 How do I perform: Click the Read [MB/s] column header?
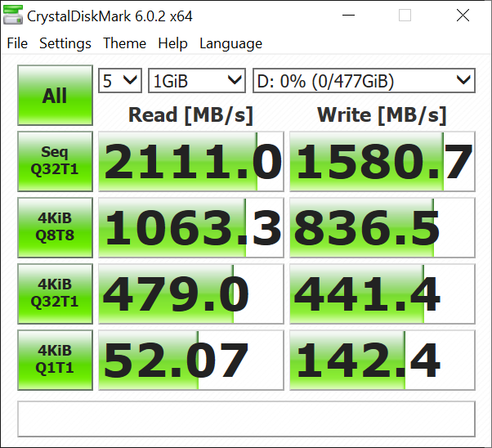pyautogui.click(x=190, y=115)
